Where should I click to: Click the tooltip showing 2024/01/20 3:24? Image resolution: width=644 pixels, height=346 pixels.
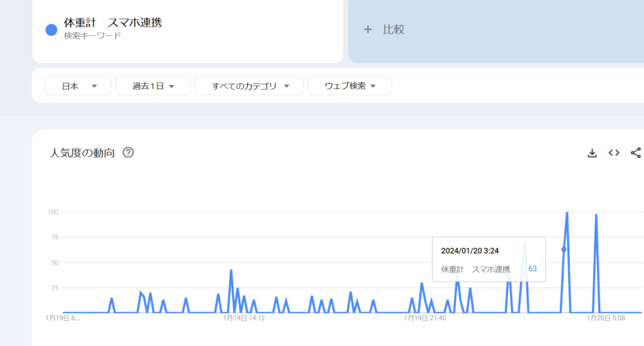point(489,259)
